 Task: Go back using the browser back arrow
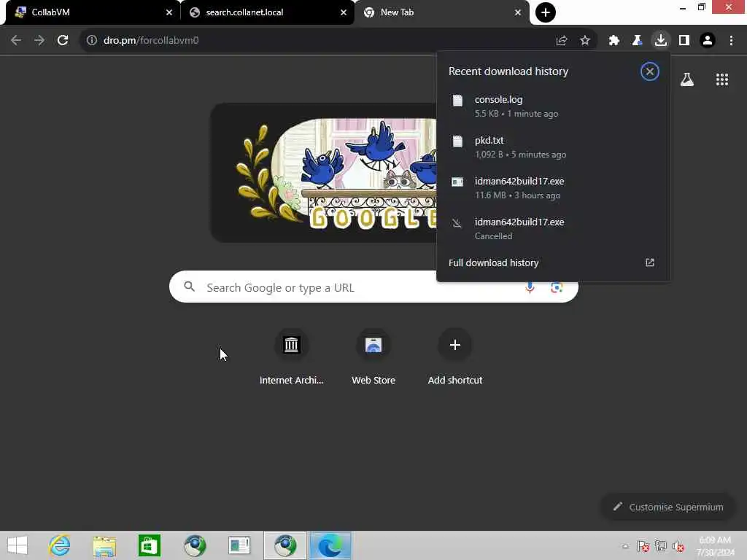[16, 41]
